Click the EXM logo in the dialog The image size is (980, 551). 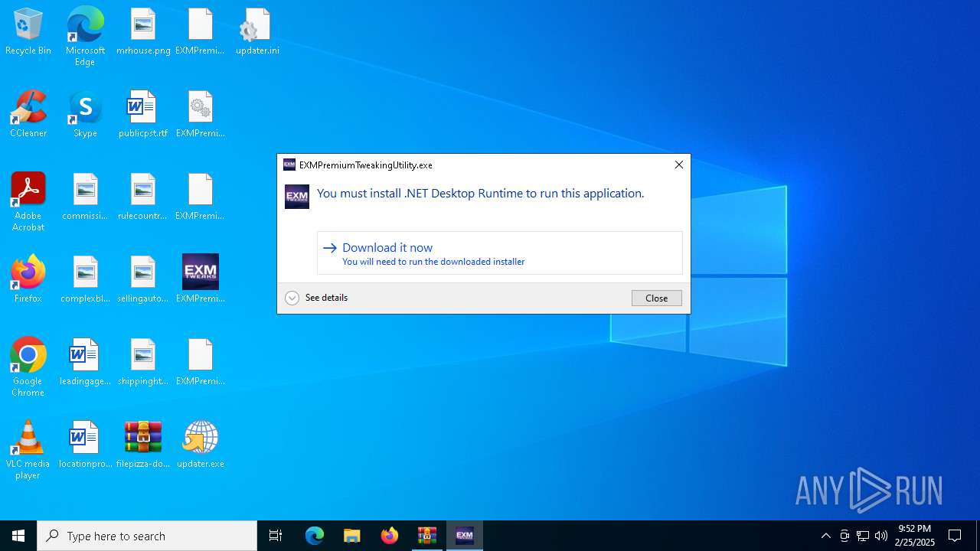click(x=297, y=197)
